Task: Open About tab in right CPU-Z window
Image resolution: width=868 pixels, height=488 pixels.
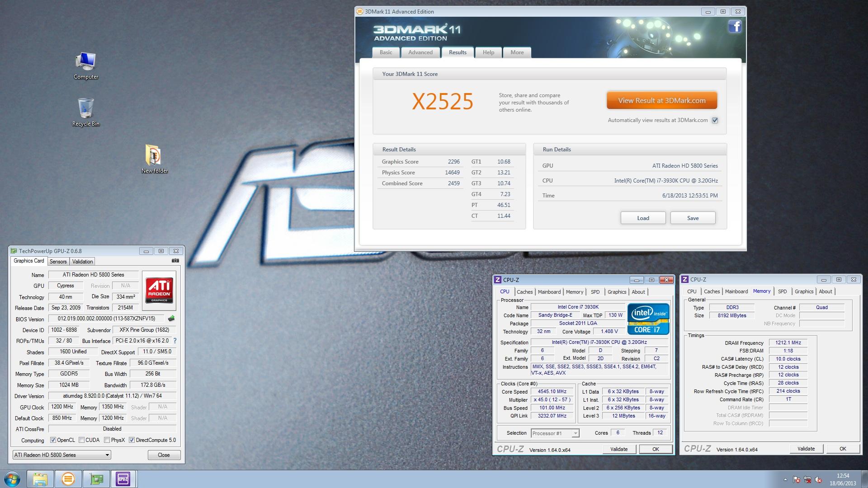Action: tap(826, 291)
